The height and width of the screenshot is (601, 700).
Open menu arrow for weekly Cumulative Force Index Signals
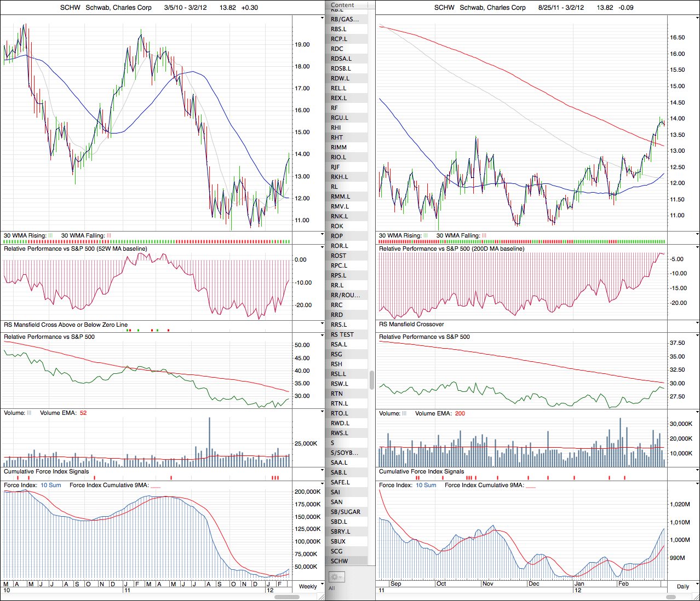(322, 471)
